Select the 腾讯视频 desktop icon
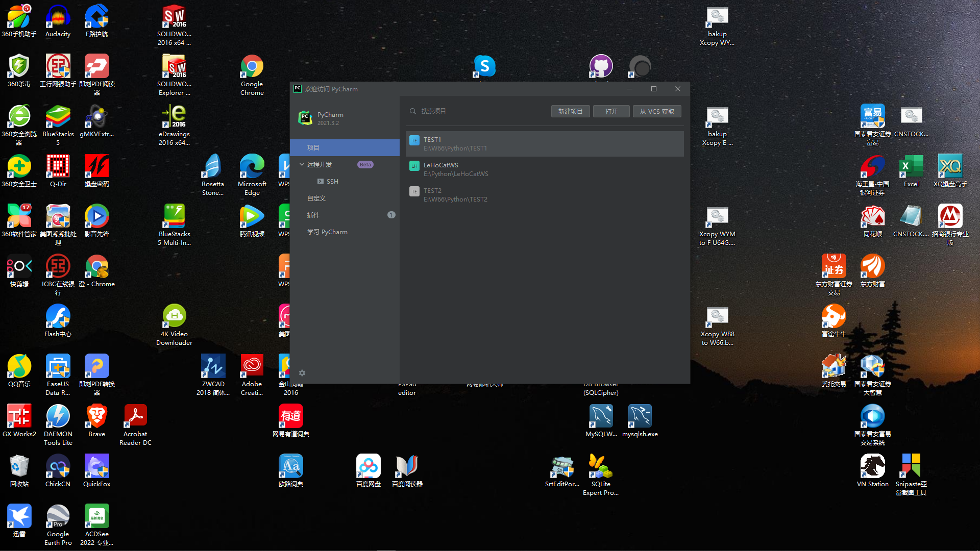The width and height of the screenshot is (980, 551). coord(252,221)
